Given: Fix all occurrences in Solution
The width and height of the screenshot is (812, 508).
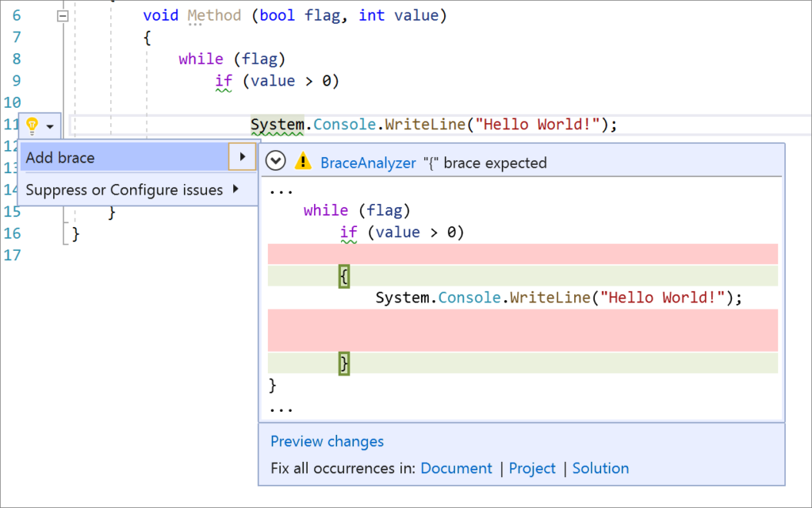Looking at the screenshot, I should pos(600,468).
